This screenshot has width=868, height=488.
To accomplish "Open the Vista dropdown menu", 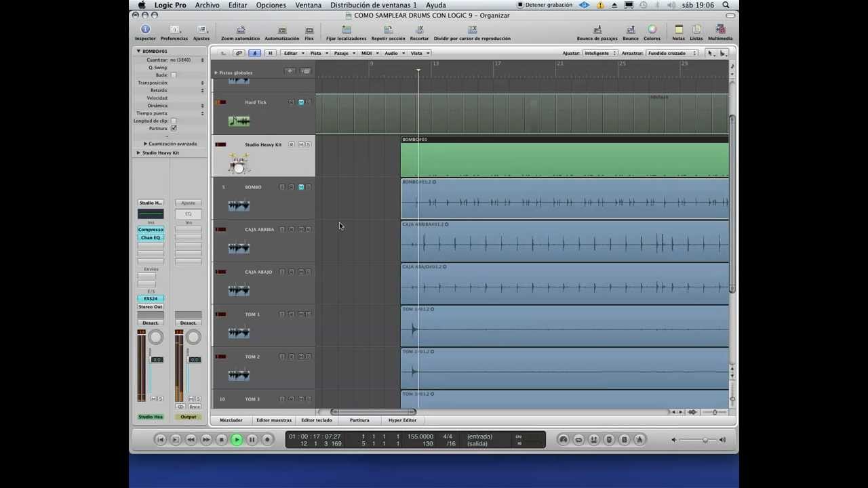I will (x=419, y=53).
